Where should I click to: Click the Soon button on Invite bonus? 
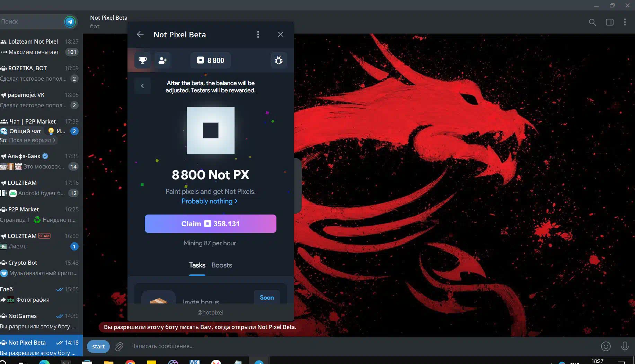tap(267, 297)
